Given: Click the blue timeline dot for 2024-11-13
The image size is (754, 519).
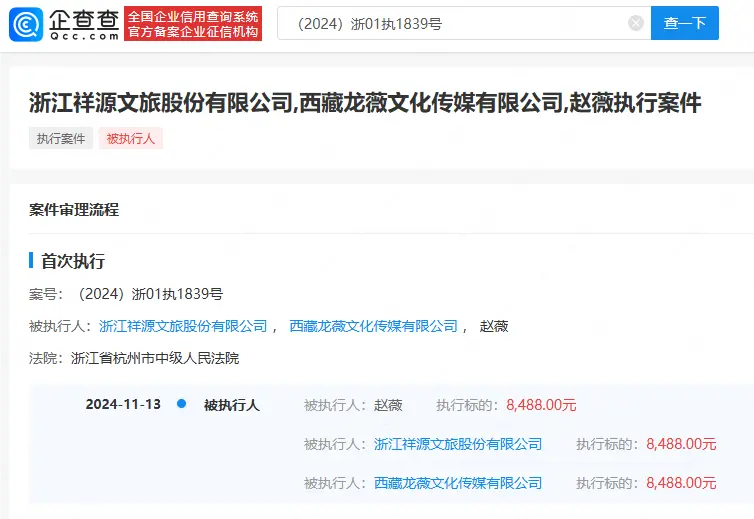Looking at the screenshot, I should point(181,404).
